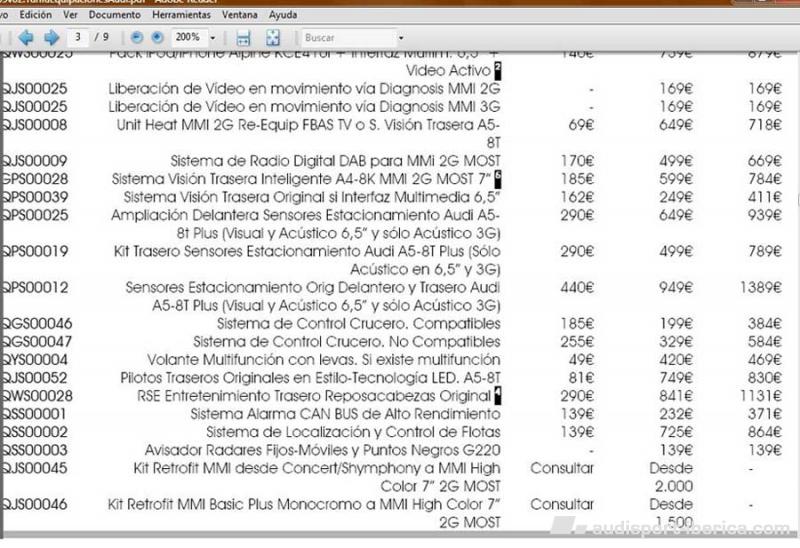Select code QGS00047 in the table
This screenshot has width=800, height=548.
tap(37, 342)
